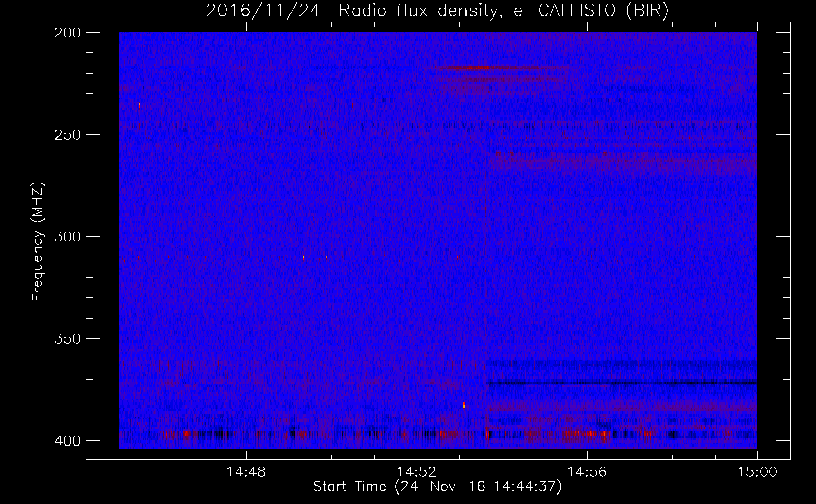Click the 14:52 time tick label

[417, 472]
